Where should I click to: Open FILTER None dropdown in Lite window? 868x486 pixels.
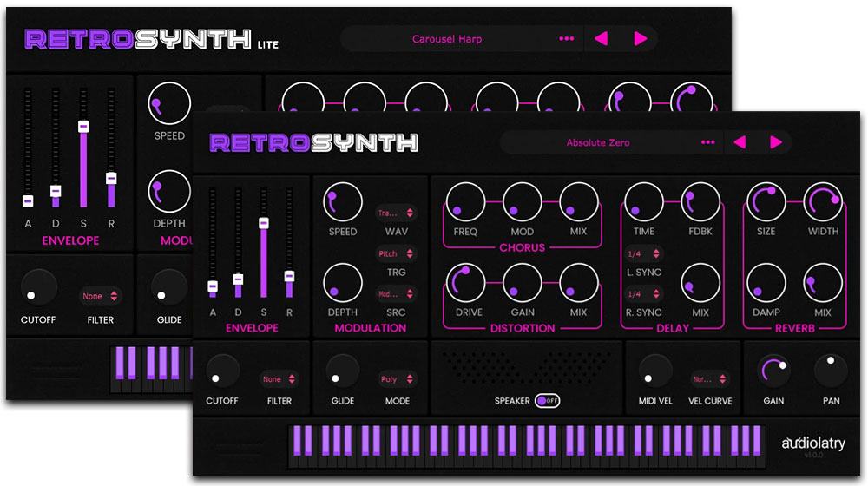tap(100, 296)
